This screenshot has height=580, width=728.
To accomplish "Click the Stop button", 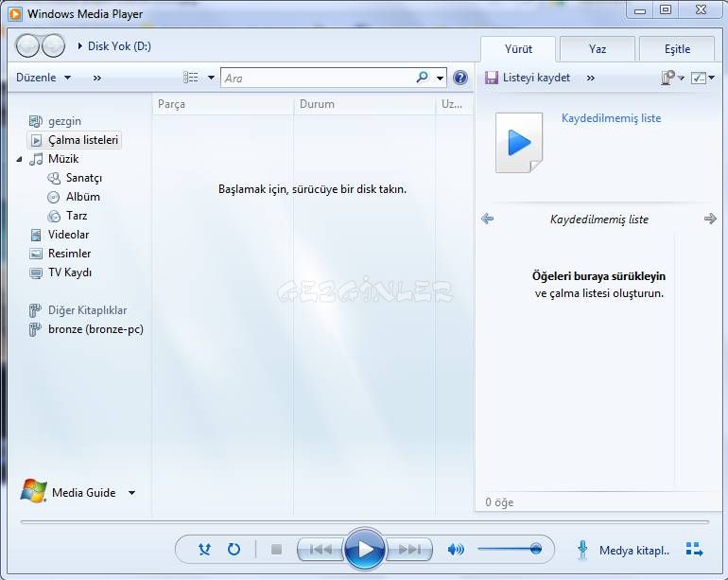I will tap(276, 550).
